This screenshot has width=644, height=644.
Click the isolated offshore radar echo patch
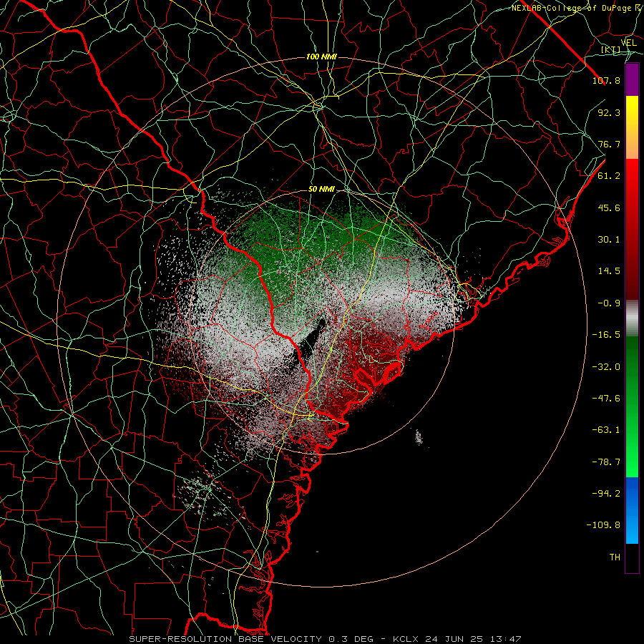pyautogui.click(x=419, y=437)
